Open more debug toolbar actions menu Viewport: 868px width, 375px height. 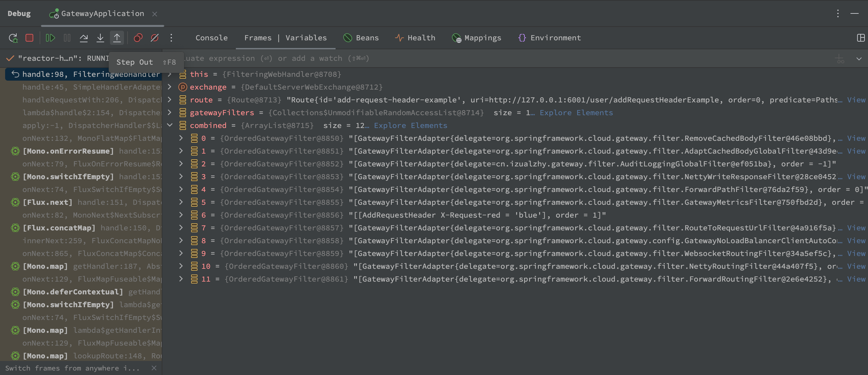tap(171, 38)
